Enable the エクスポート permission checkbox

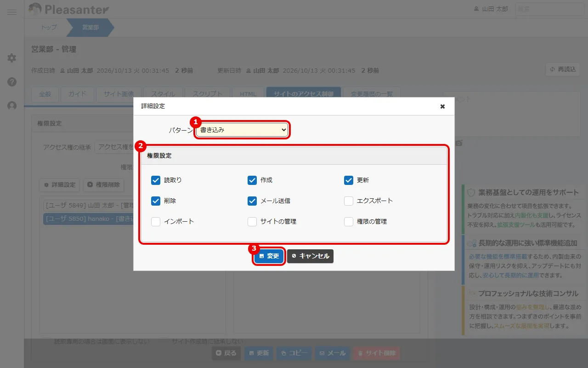click(x=349, y=201)
